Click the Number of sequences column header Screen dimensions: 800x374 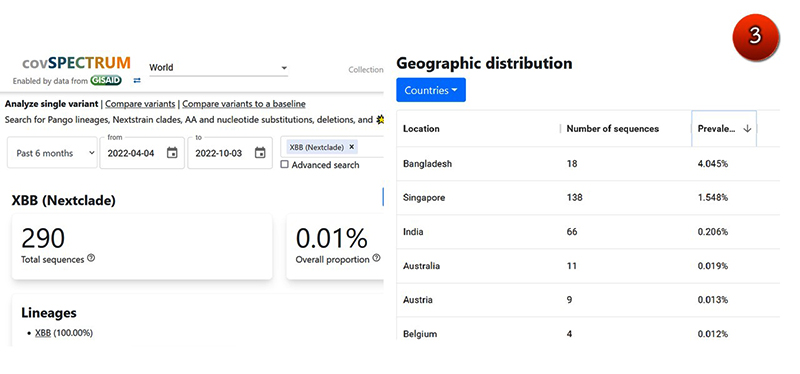612,129
